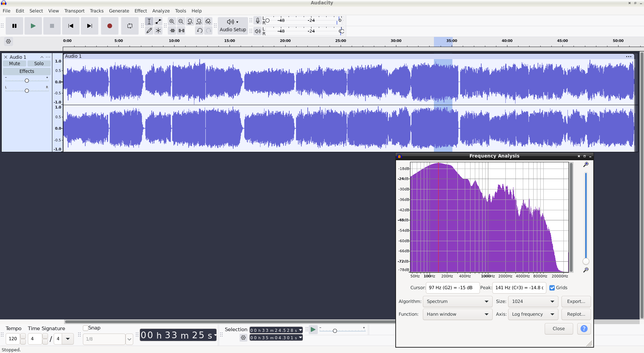
Task: Open the File menu
Action: 6,11
